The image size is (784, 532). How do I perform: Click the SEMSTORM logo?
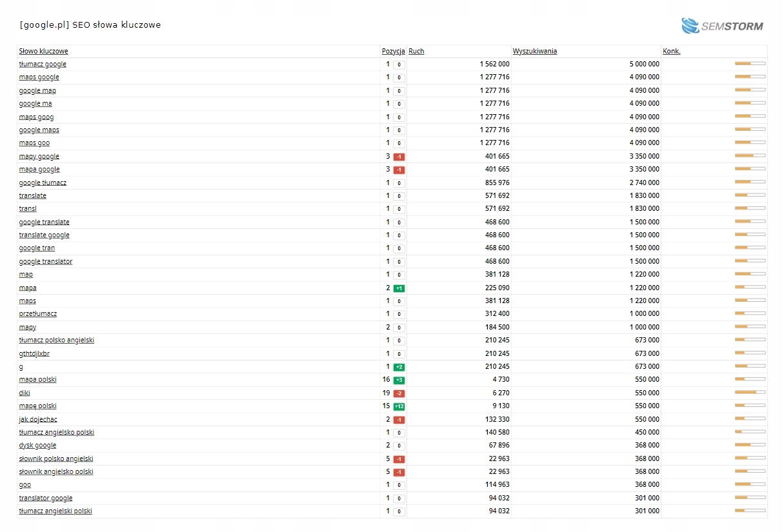pos(722,26)
